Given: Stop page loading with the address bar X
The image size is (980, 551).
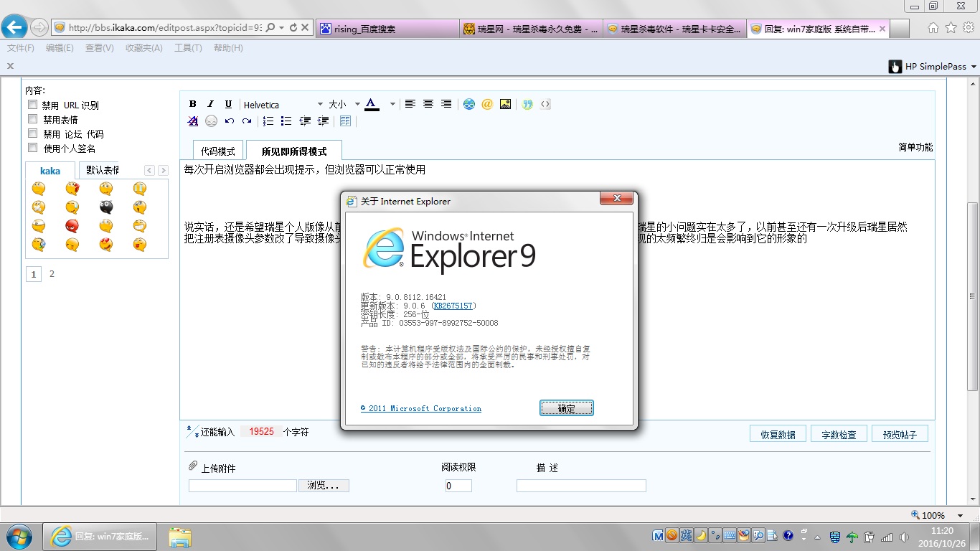Looking at the screenshot, I should tap(305, 27).
